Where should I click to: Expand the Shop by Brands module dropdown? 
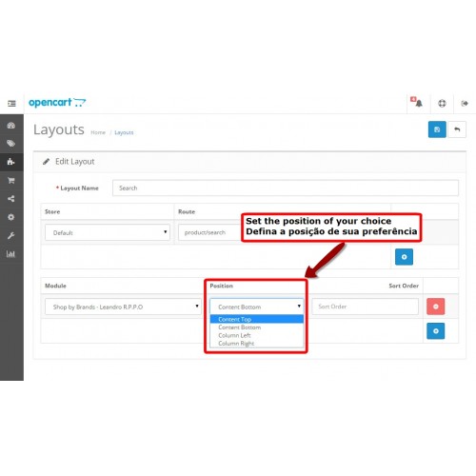(123, 307)
